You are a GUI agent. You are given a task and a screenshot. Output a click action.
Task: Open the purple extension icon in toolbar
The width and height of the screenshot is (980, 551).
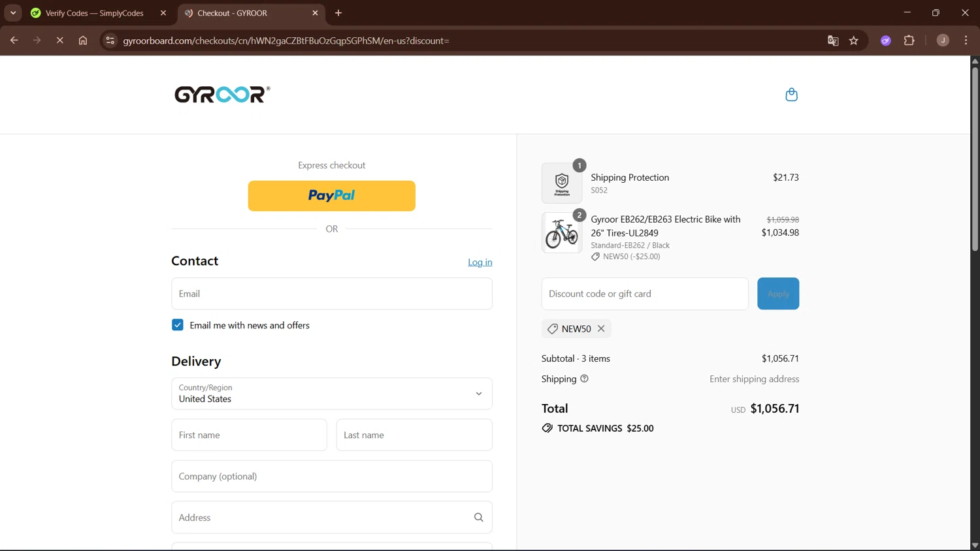pos(886,40)
